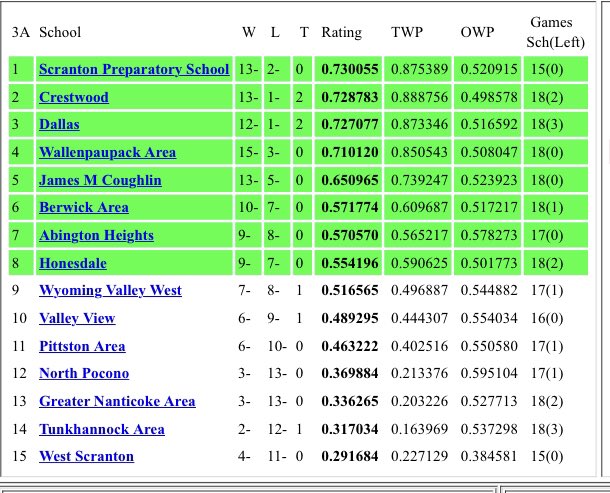Select rating value 0.570570
This screenshot has width=610, height=493.
tap(350, 235)
